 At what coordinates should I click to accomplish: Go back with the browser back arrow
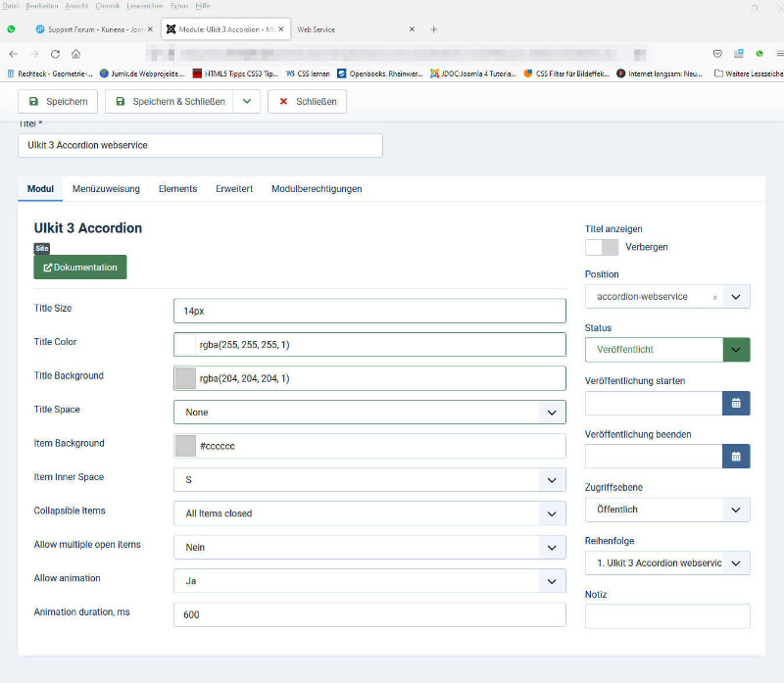coord(14,54)
